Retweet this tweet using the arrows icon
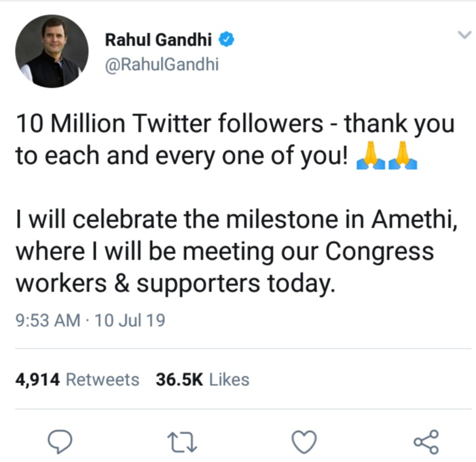The height and width of the screenshot is (462, 476). [x=183, y=442]
